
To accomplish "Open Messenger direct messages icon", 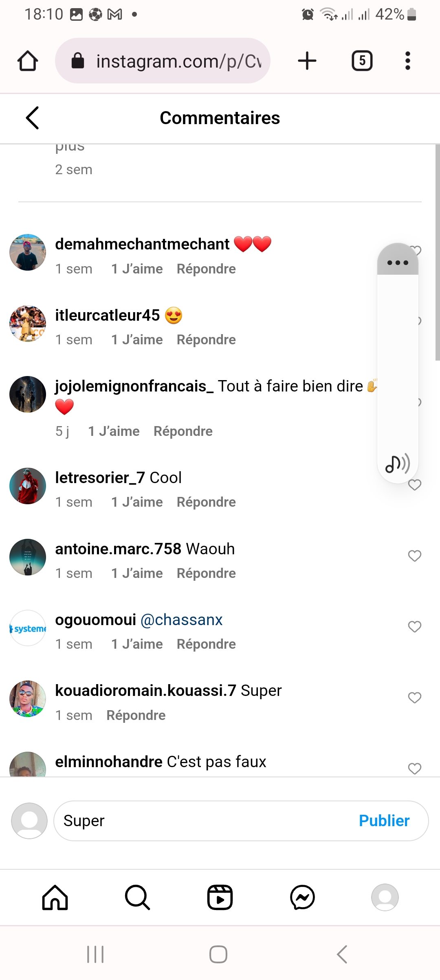I will pos(302,897).
